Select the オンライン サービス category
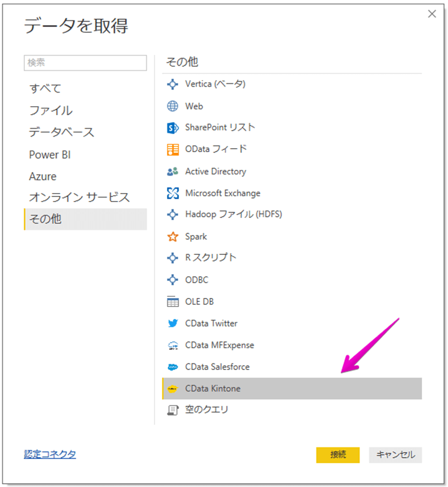 tap(85, 198)
